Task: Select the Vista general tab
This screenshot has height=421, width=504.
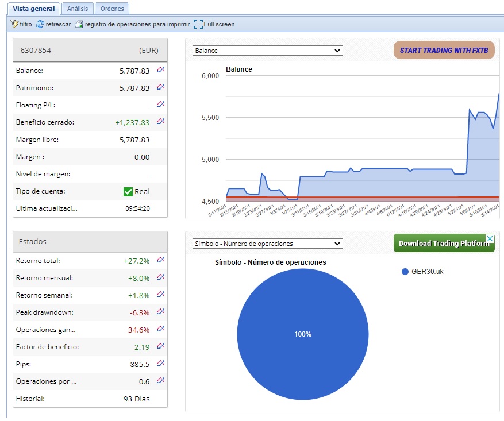Action: 34,9
